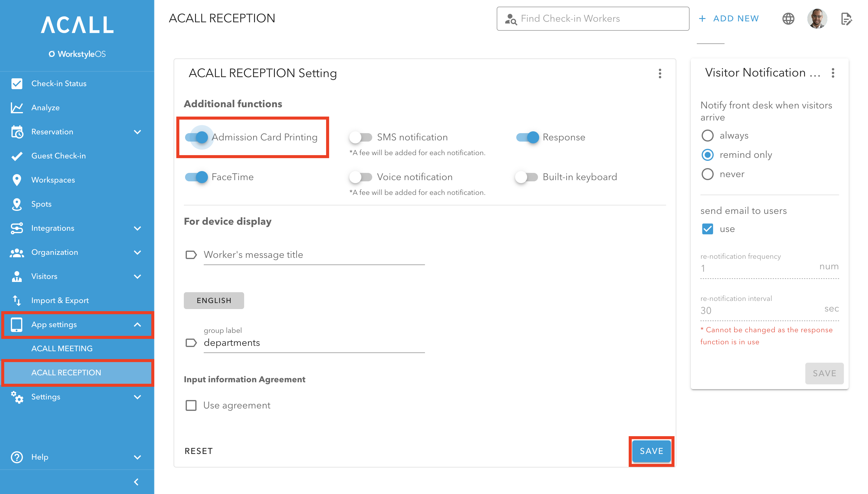Viewport: 868px width, 494px height.
Task: Expand the Visitors submenu chevron
Action: 137,276
